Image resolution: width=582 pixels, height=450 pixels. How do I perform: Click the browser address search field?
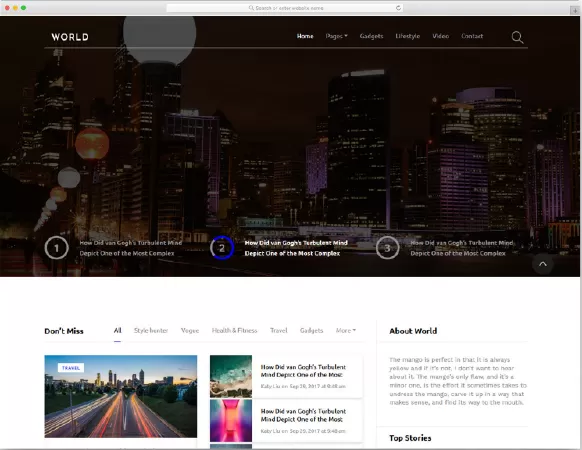(285, 8)
